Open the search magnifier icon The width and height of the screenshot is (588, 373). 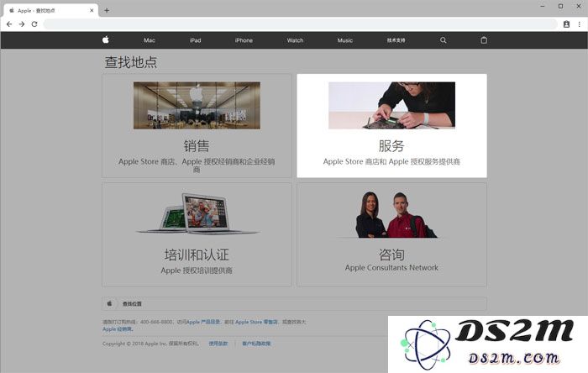click(444, 40)
